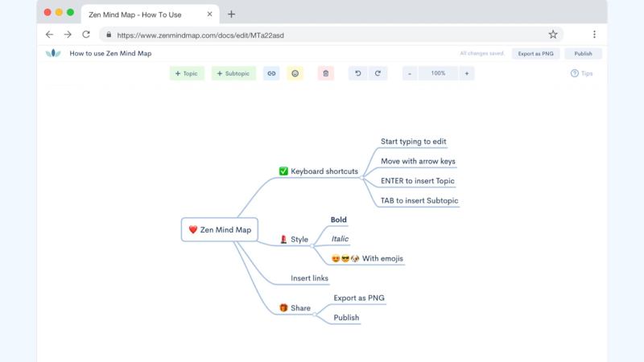The width and height of the screenshot is (644, 362).
Task: Zoom out with the minus button
Action: tap(410, 73)
